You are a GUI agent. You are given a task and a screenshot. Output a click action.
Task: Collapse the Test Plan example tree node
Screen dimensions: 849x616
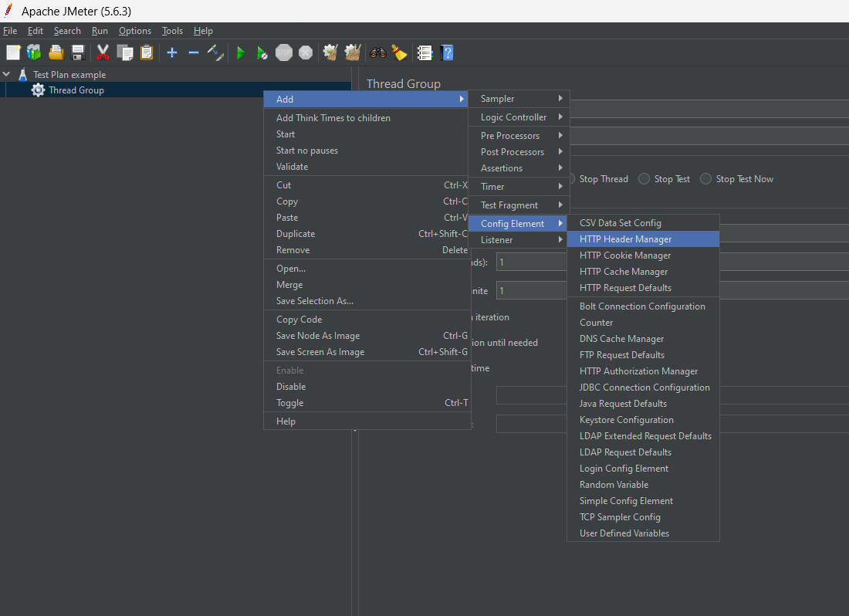pos(6,73)
